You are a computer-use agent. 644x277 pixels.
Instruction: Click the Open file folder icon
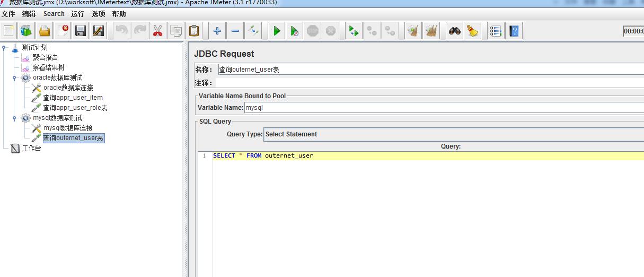(x=45, y=31)
